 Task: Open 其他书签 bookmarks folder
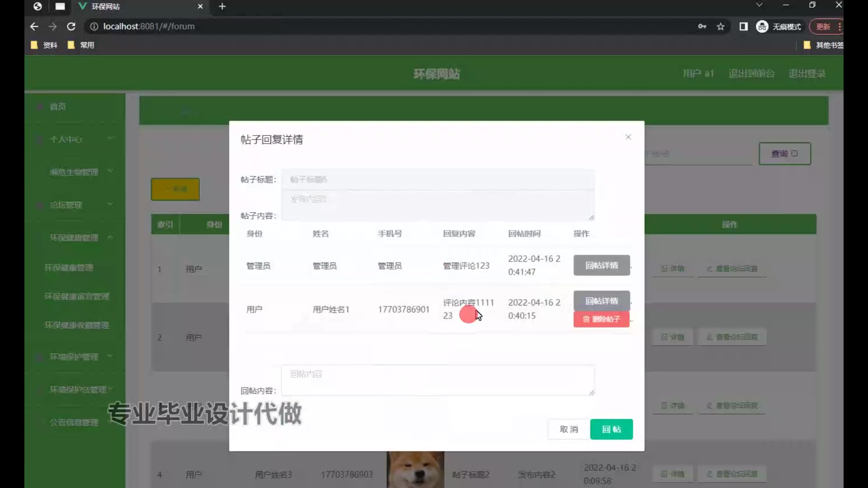click(x=823, y=45)
